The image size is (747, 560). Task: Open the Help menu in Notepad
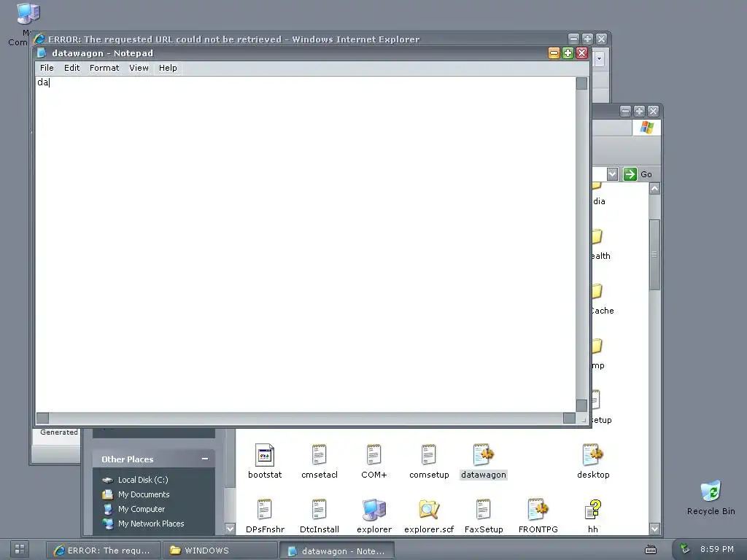coord(168,68)
